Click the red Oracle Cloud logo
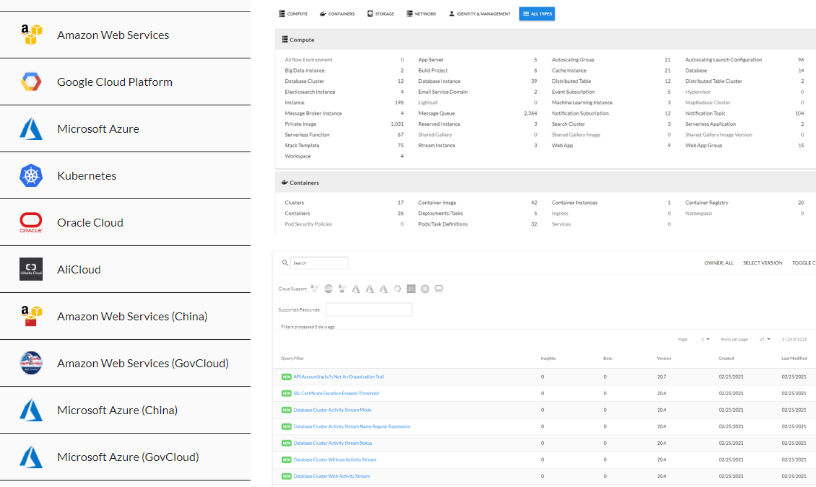This screenshot has height=487, width=816. click(x=31, y=222)
